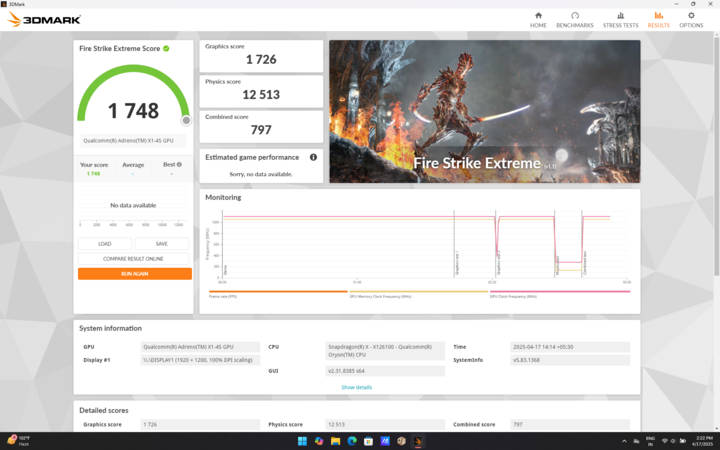Click the orange Run Again button
The image size is (720, 450).
(135, 274)
